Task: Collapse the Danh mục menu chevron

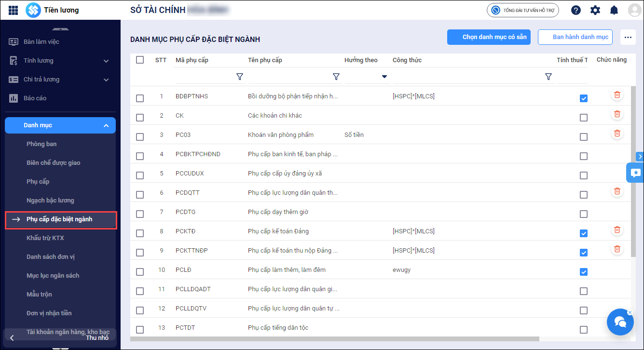Action: (106, 125)
